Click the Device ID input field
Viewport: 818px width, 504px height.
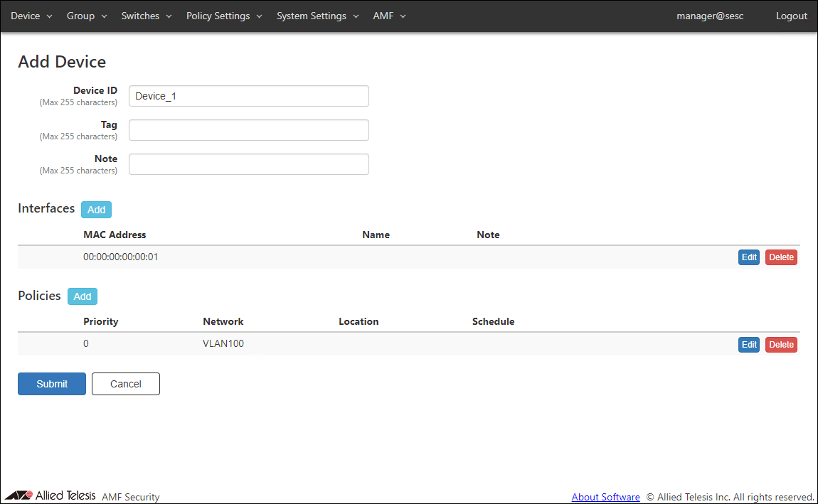pyautogui.click(x=248, y=96)
